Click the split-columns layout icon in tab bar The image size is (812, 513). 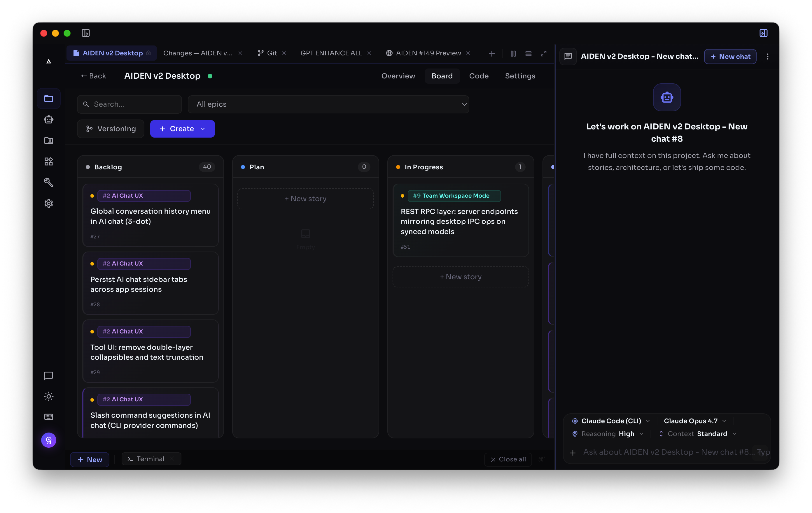(x=513, y=53)
